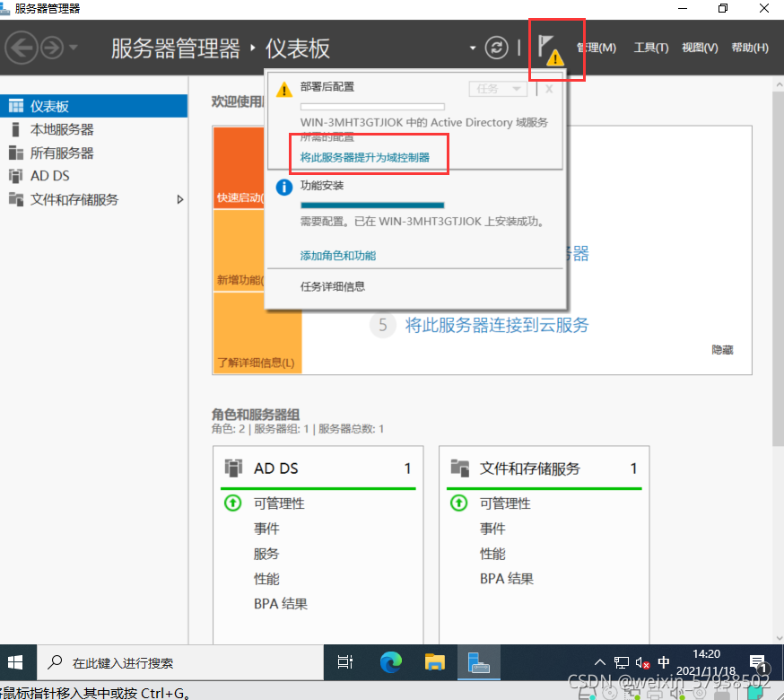The height and width of the screenshot is (700, 784).
Task: Refresh the Server Manager dashboard
Action: point(496,48)
